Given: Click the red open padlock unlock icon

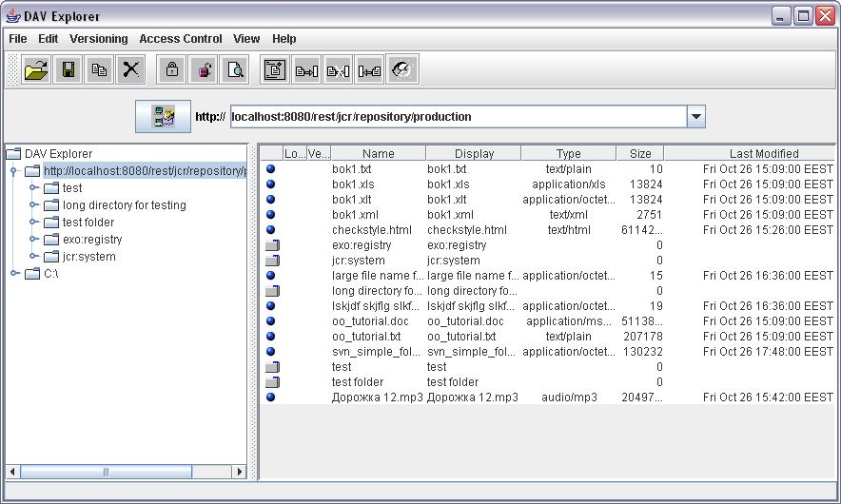Looking at the screenshot, I should pyautogui.click(x=203, y=69).
